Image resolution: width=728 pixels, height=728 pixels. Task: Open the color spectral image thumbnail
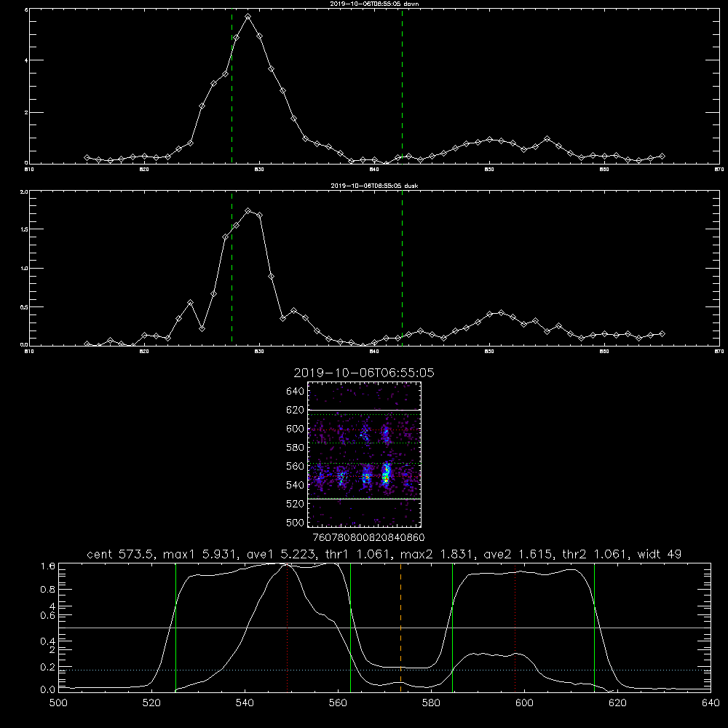pyautogui.click(x=364, y=454)
